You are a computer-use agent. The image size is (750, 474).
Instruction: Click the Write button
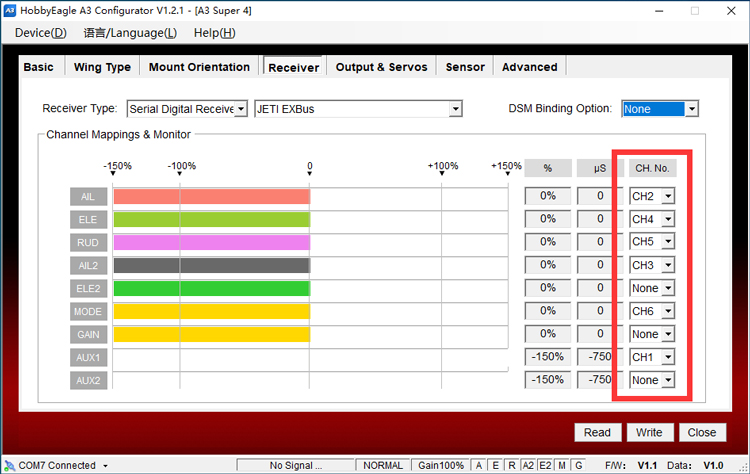click(648, 432)
